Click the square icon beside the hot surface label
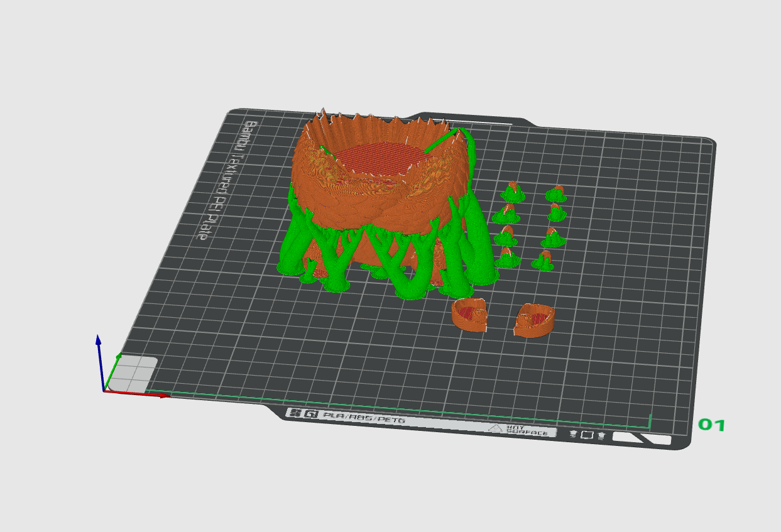Screen dimensions: 781x532 587,435
